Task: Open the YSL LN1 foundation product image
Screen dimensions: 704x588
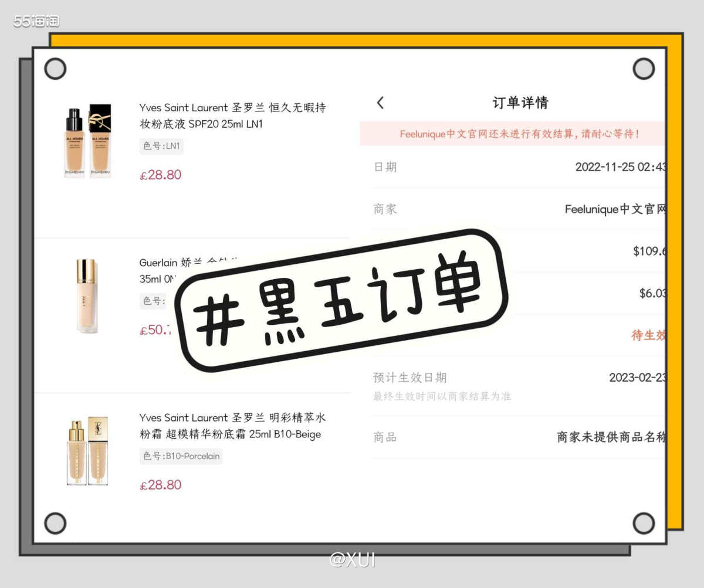Action: pos(87,141)
